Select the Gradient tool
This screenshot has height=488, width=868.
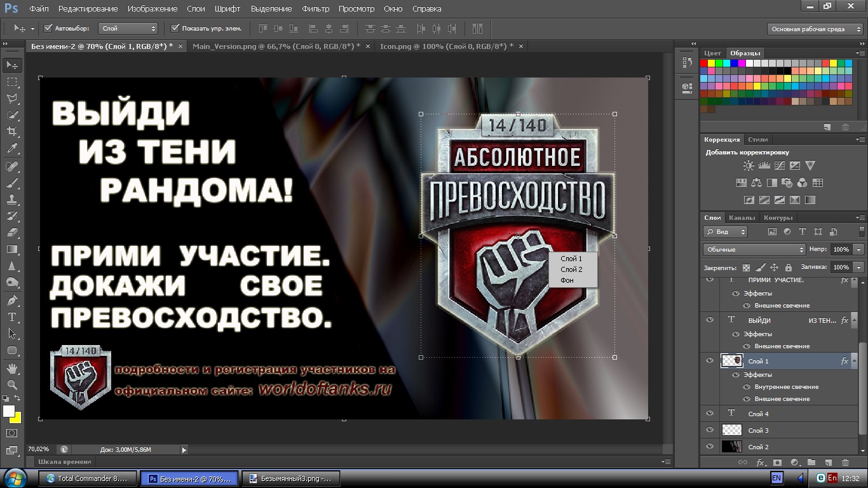[12, 250]
